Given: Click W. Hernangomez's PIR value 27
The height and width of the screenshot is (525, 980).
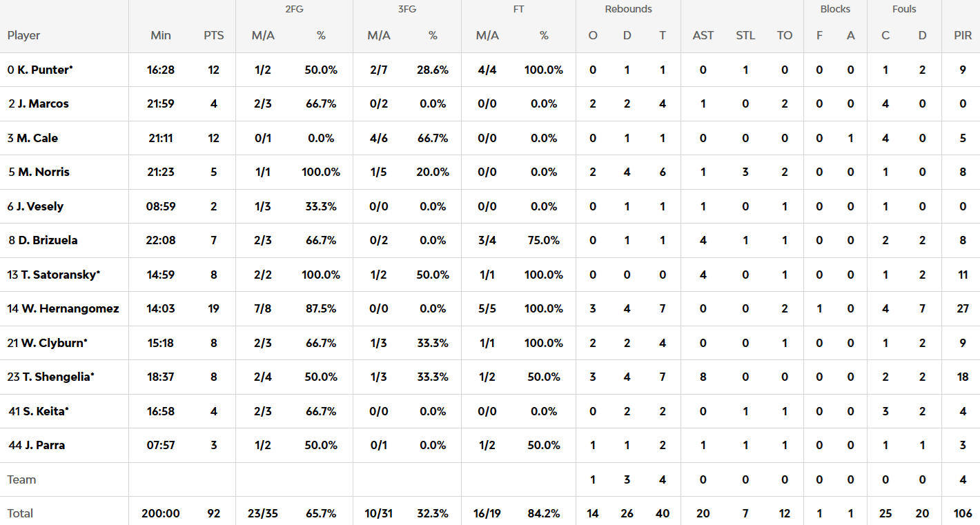Looking at the screenshot, I should 963,309.
